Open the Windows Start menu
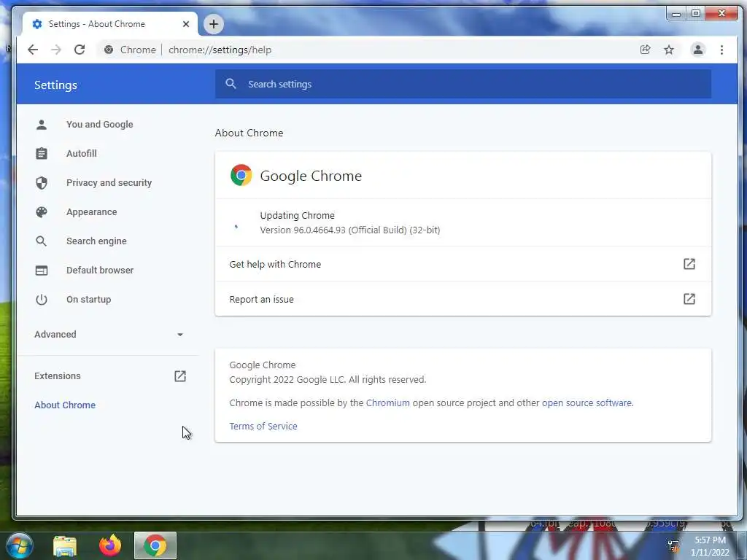The width and height of the screenshot is (747, 560). tap(20, 545)
